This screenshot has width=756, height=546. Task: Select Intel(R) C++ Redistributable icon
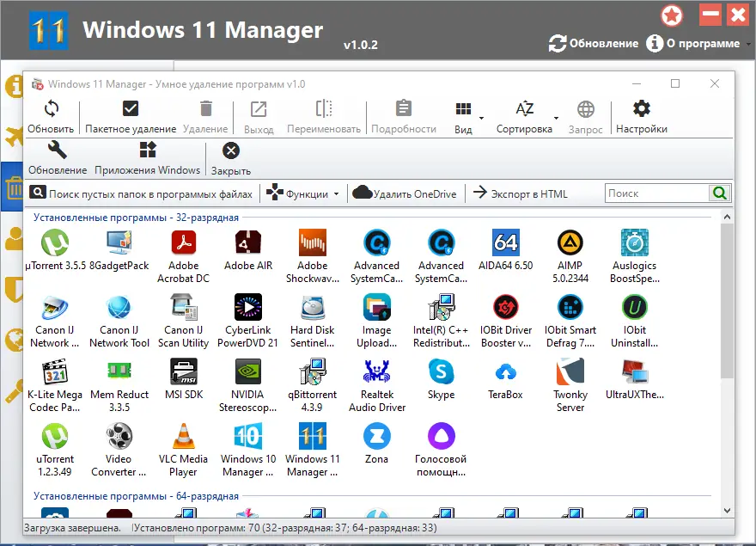(x=442, y=307)
